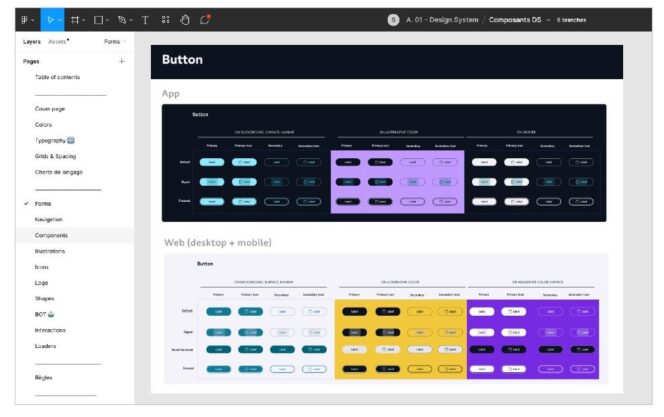The height and width of the screenshot is (417, 664).
Task: Open the Resources tool
Action: pyautogui.click(x=165, y=19)
